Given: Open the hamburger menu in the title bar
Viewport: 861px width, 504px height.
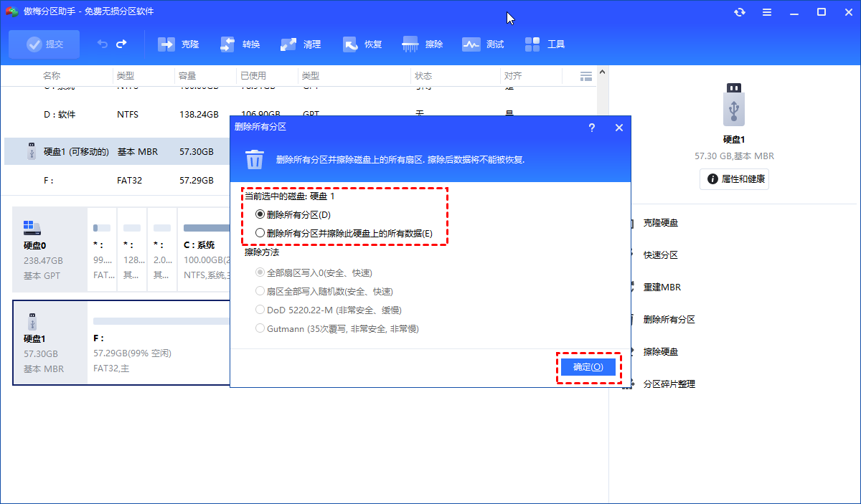Looking at the screenshot, I should pos(766,11).
